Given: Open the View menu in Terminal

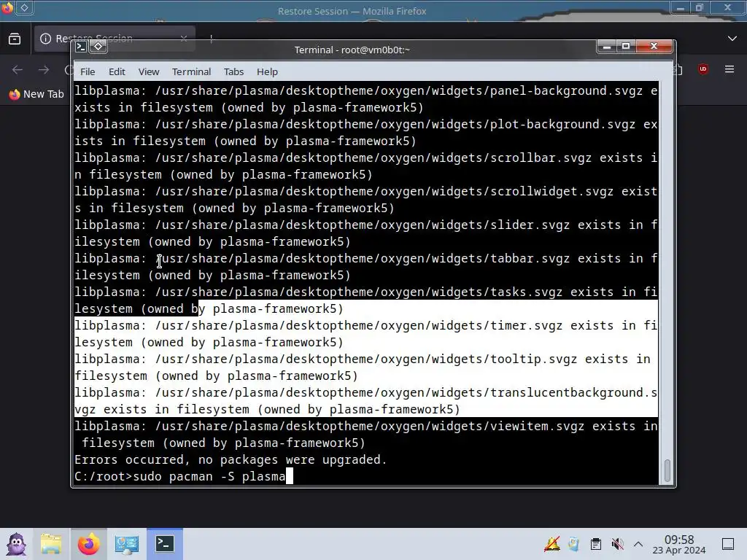Looking at the screenshot, I should coord(149,72).
